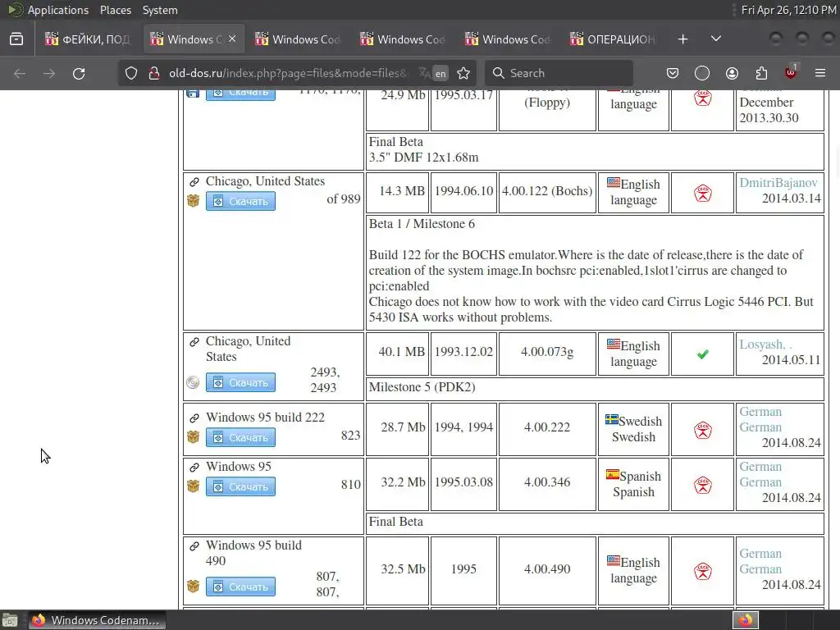Screen dimensions: 840x630
Task: Go back with the back arrow
Action: (x=20, y=73)
